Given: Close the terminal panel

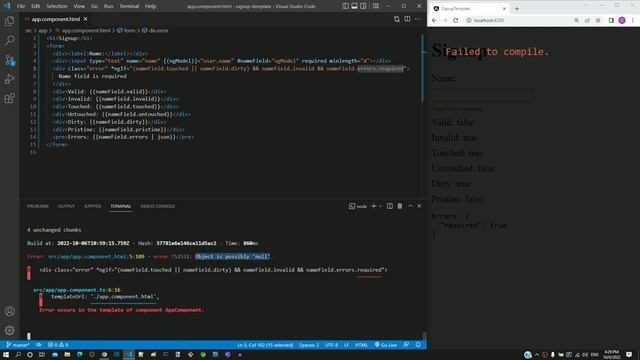Looking at the screenshot, I should pyautogui.click(x=419, y=206).
